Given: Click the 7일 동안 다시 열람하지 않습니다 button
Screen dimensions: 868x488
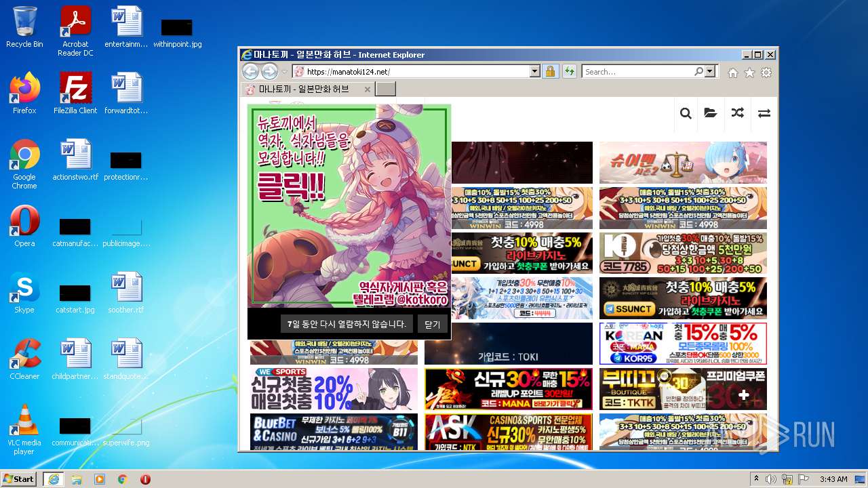Looking at the screenshot, I should pos(347,324).
